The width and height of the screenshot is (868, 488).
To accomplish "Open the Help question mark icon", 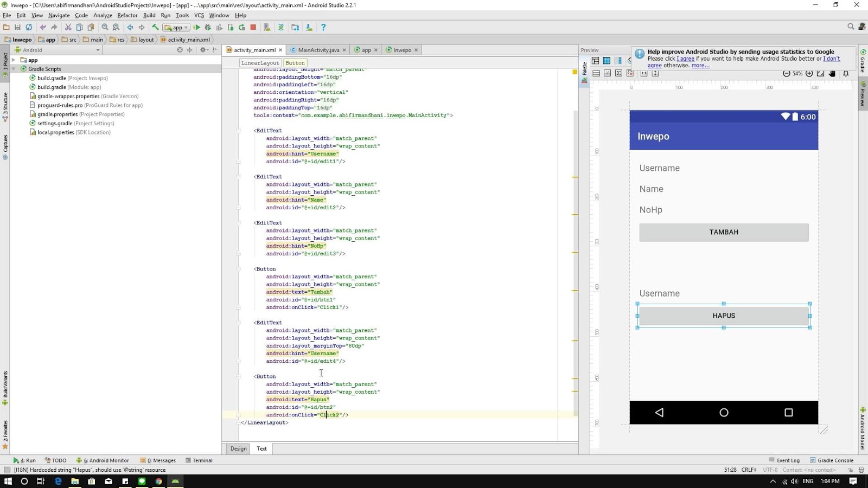I will 323,27.
